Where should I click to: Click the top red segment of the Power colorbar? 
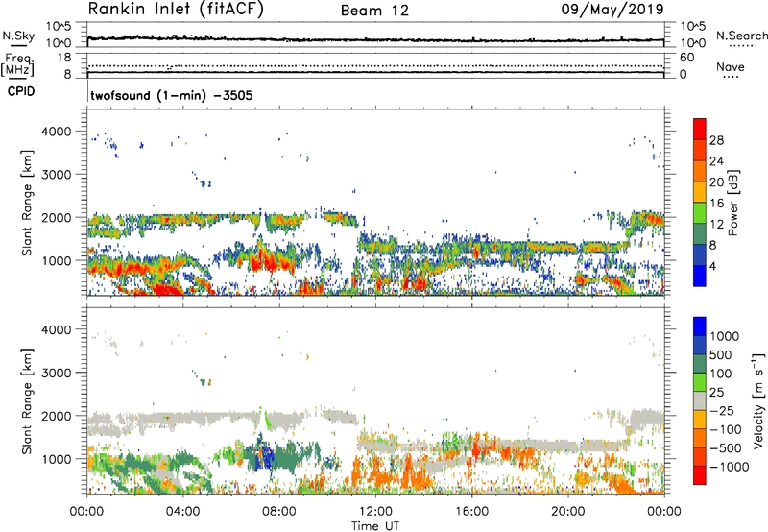(700, 129)
